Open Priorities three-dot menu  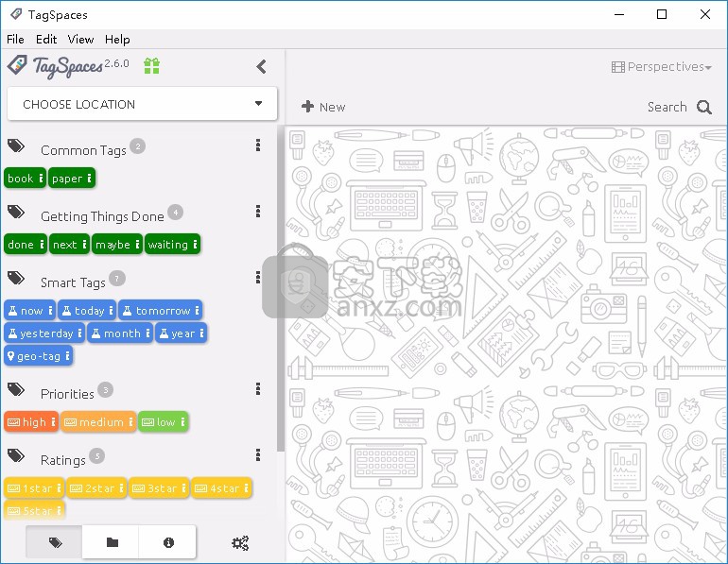coord(258,388)
